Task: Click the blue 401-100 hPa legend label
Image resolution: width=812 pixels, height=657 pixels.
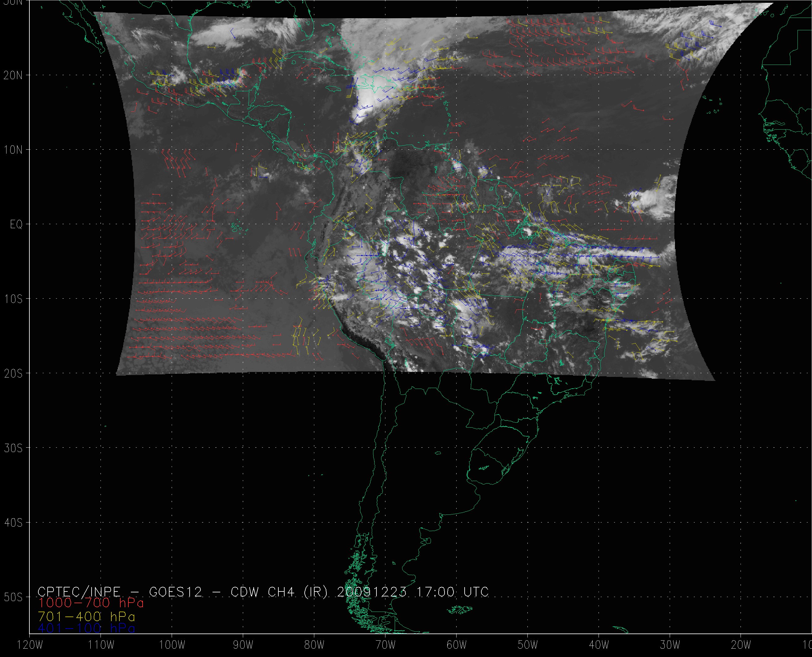Action: coord(86,628)
